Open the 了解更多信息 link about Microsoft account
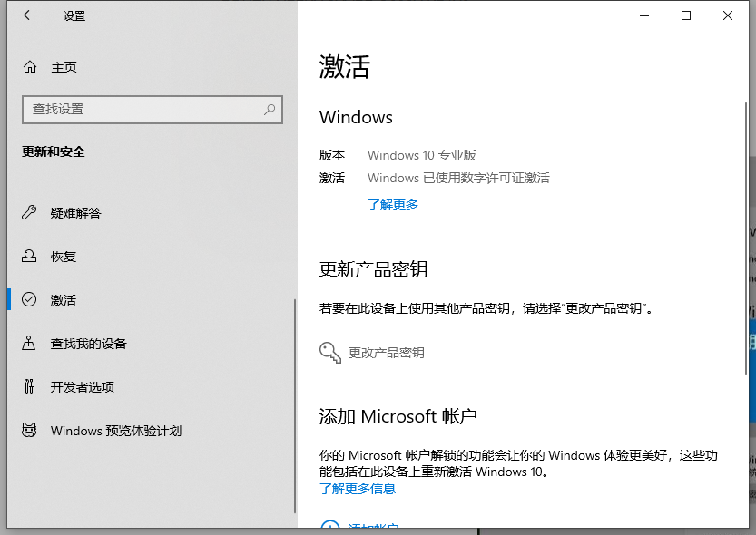 (358, 489)
